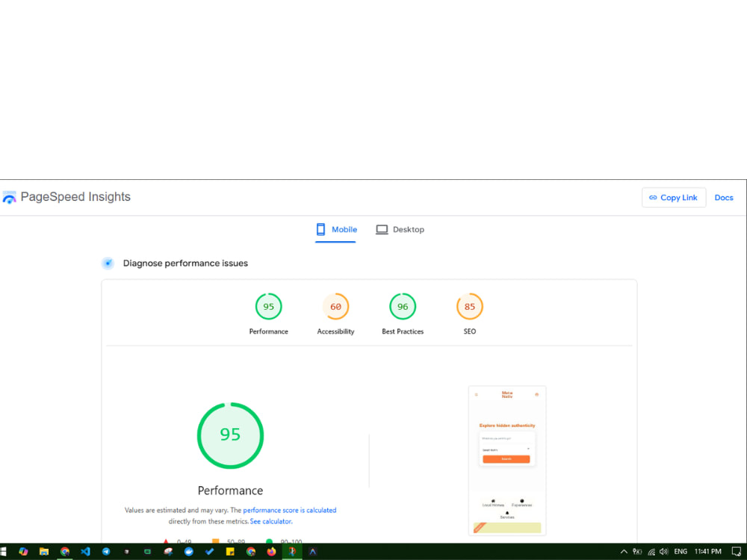Open Telegram from the taskbar
This screenshot has height=560, width=747.
coord(106,552)
